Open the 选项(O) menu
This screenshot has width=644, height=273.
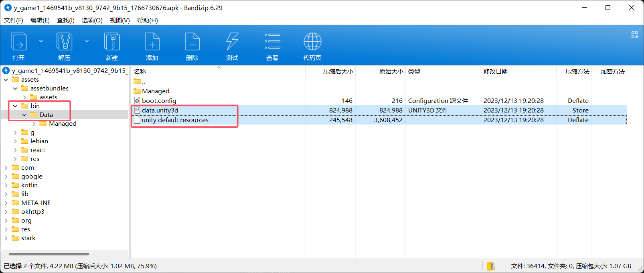[92, 20]
